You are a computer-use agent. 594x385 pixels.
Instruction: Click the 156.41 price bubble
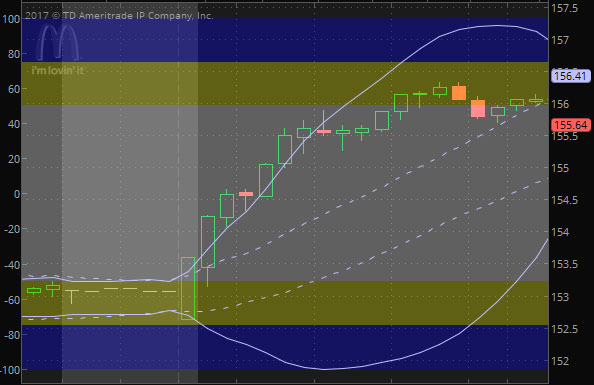[570, 76]
